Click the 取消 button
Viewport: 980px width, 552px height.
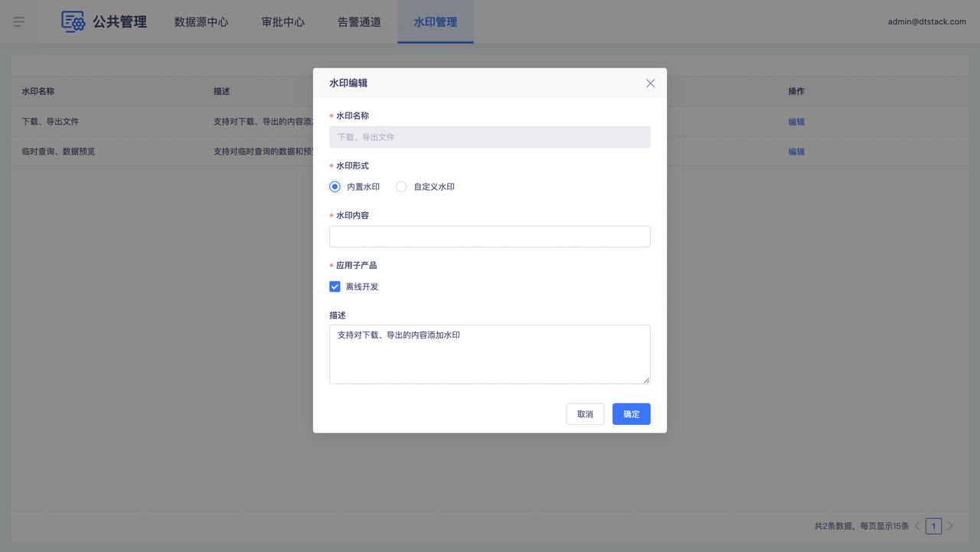[585, 414]
